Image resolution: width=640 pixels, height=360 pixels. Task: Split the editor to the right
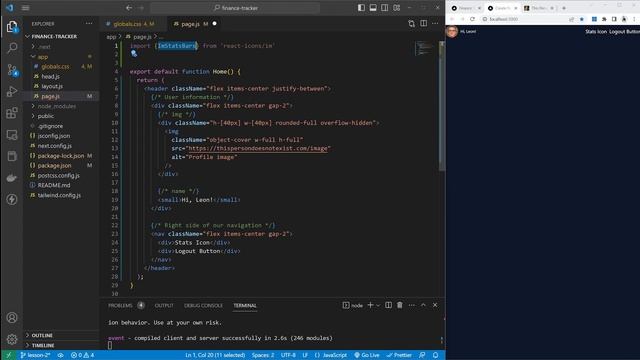pyautogui.click(x=424, y=24)
